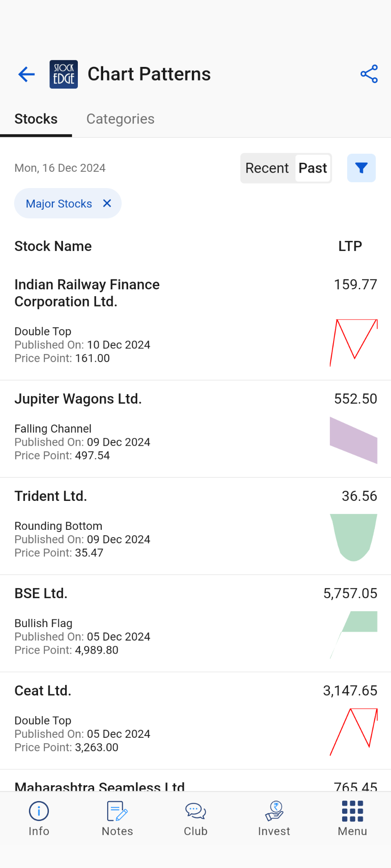Tap the share icon
Viewport: 391px width, 868px height.
[369, 74]
